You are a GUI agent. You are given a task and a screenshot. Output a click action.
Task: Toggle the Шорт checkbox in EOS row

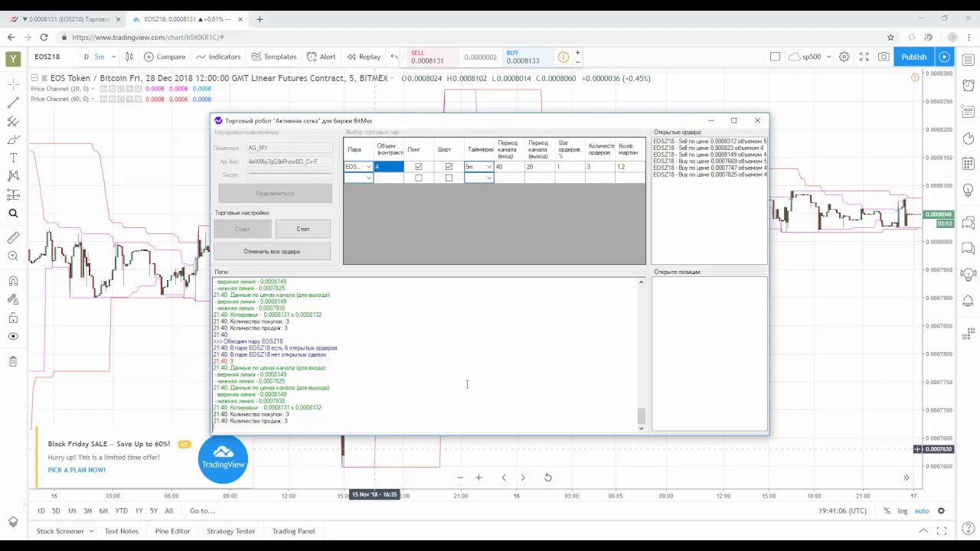pyautogui.click(x=449, y=167)
